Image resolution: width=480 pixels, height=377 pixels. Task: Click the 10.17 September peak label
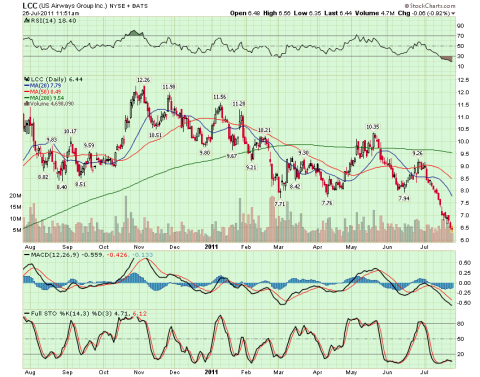pos(70,131)
